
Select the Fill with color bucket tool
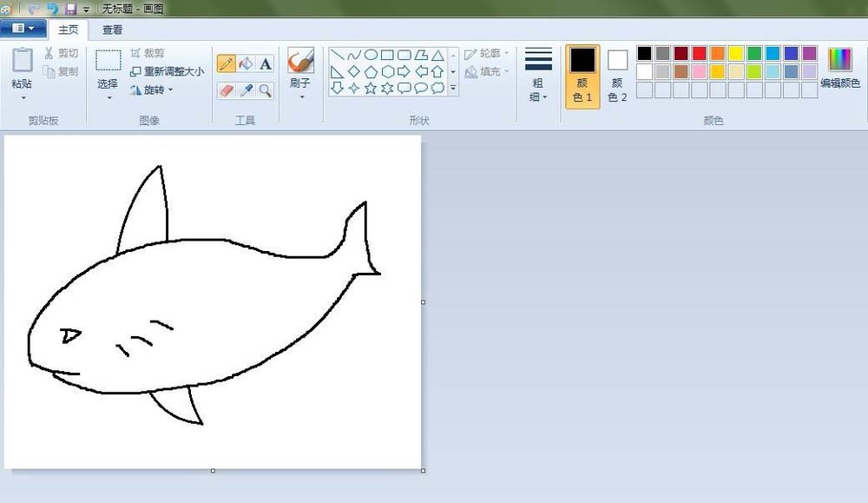pyautogui.click(x=246, y=63)
